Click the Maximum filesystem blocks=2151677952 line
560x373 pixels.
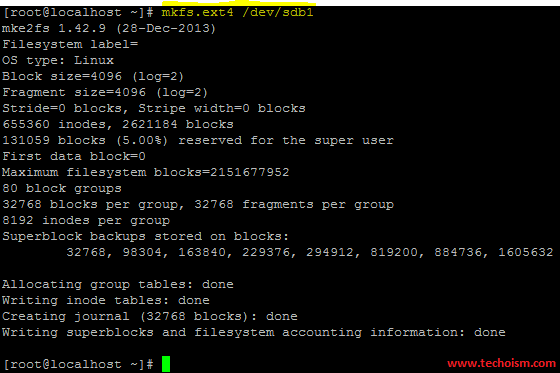(146, 172)
